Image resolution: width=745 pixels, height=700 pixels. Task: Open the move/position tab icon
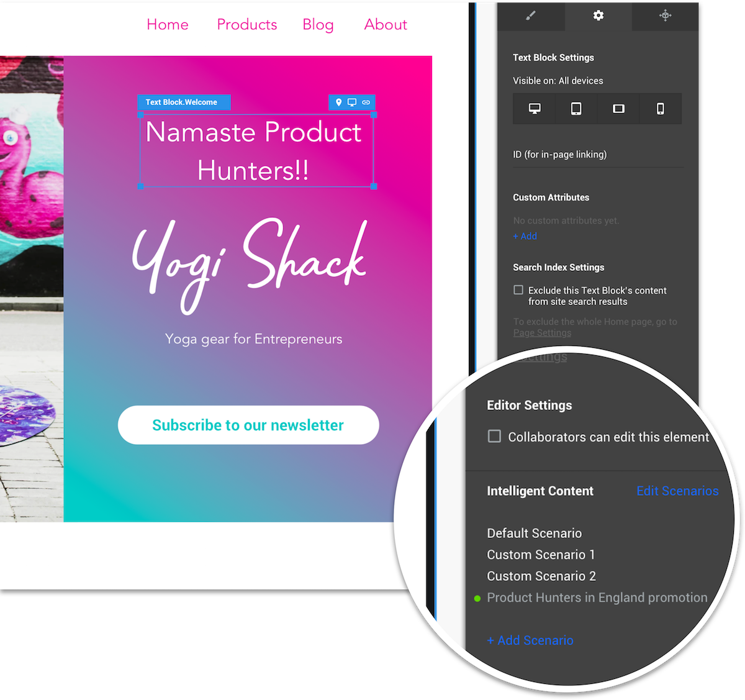(x=665, y=16)
